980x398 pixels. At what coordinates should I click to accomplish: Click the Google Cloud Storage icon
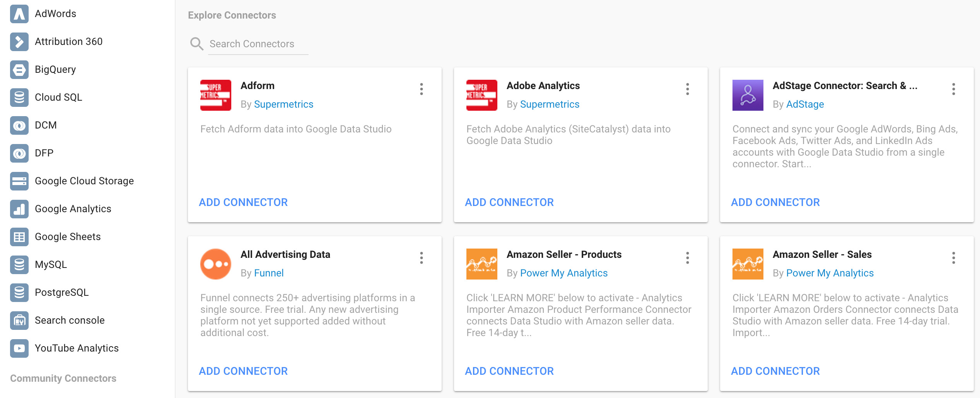click(19, 181)
